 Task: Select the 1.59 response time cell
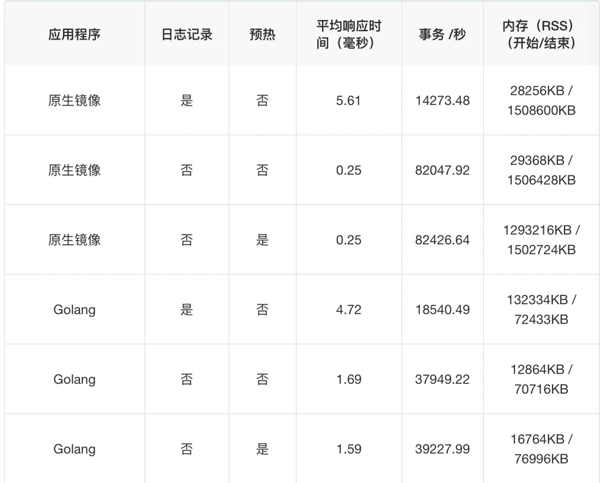click(x=349, y=449)
